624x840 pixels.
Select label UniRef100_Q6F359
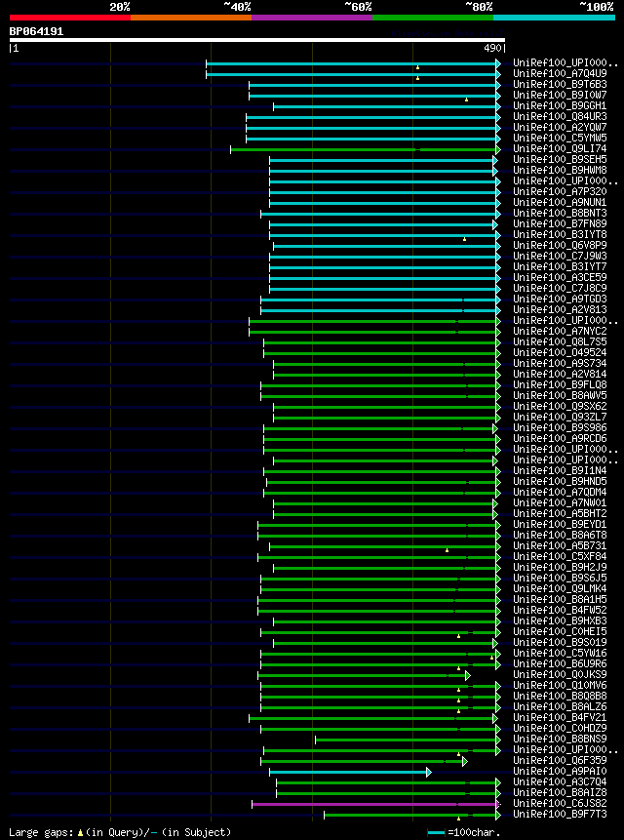pyautogui.click(x=560, y=760)
